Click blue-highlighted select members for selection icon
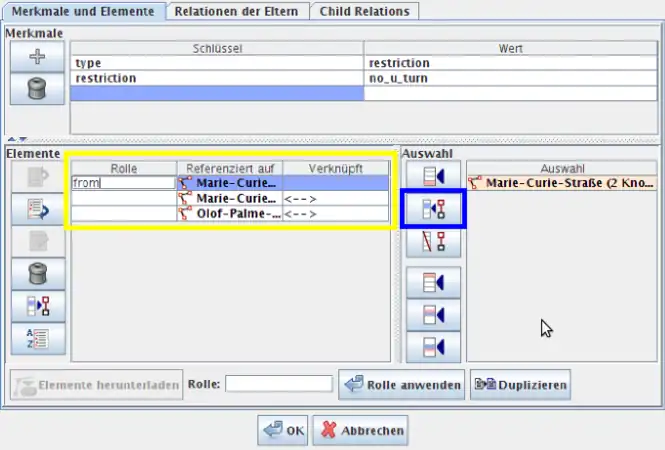Screen dimensions: 665x450 click(x=434, y=209)
